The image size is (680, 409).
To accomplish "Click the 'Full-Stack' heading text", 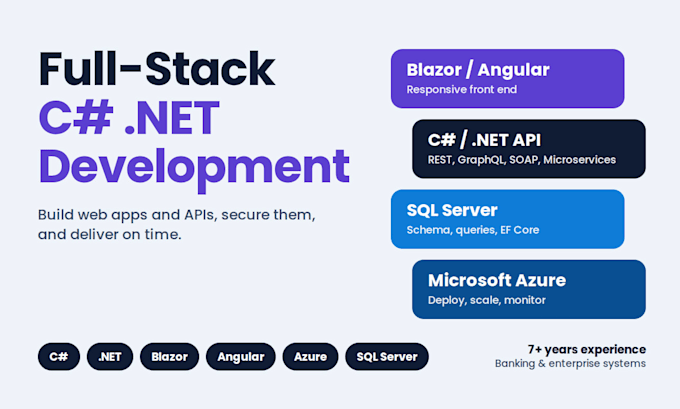I will [x=157, y=69].
